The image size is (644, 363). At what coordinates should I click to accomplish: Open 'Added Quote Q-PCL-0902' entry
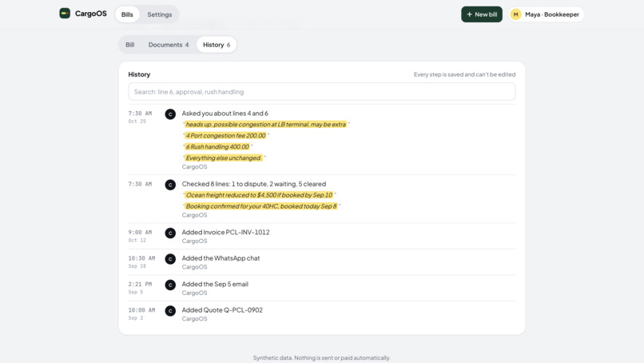coord(222,309)
